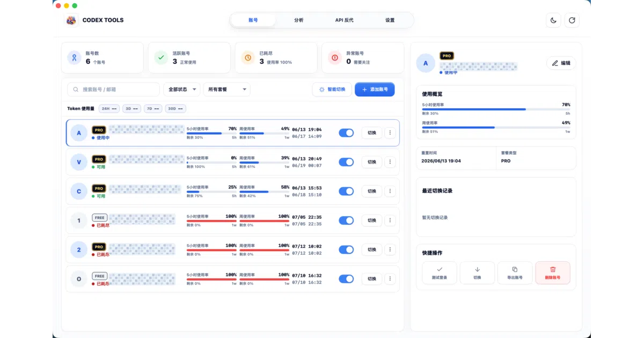Click the large avatar A in detail panel
644x338 pixels.
(x=426, y=63)
